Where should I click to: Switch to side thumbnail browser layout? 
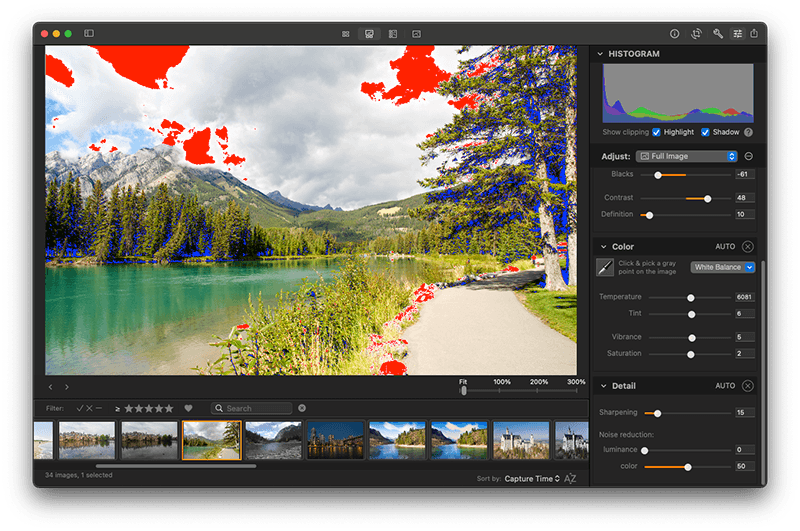(x=393, y=34)
